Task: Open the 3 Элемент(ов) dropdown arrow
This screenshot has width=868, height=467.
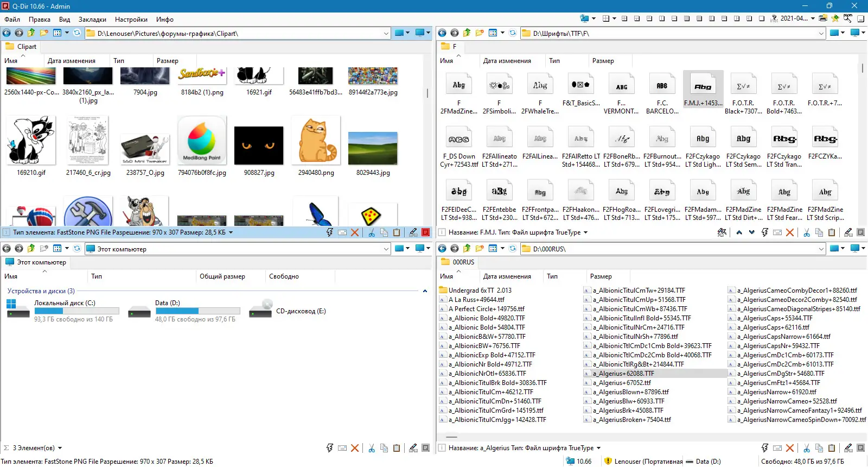Action: click(x=60, y=449)
